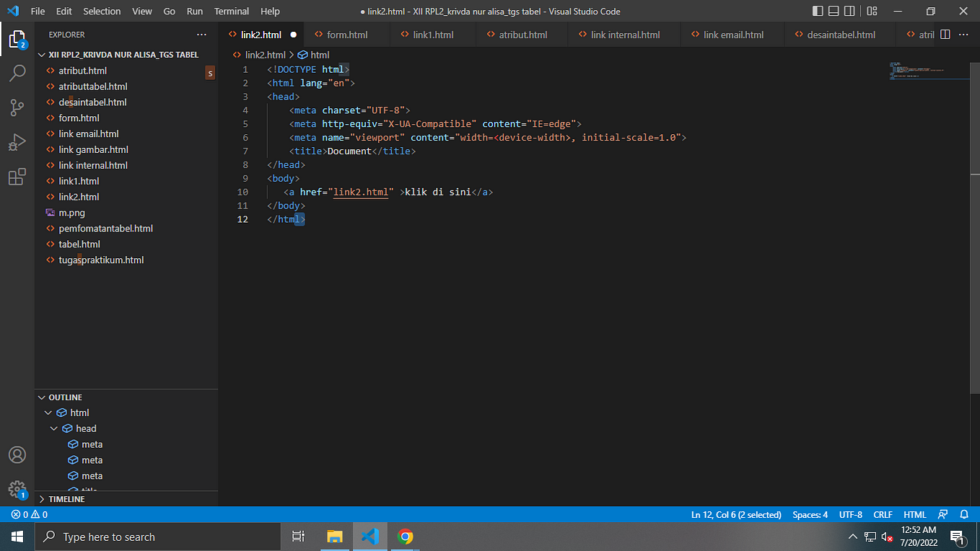The height and width of the screenshot is (551, 980).
Task: Click the html symbol icon in breadcrumb
Action: coord(302,55)
